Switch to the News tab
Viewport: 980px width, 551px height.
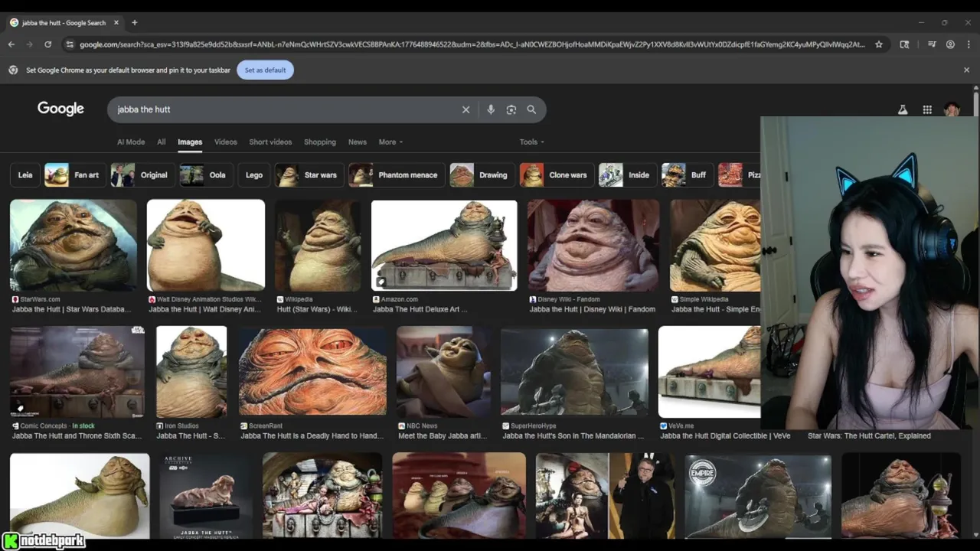358,142
